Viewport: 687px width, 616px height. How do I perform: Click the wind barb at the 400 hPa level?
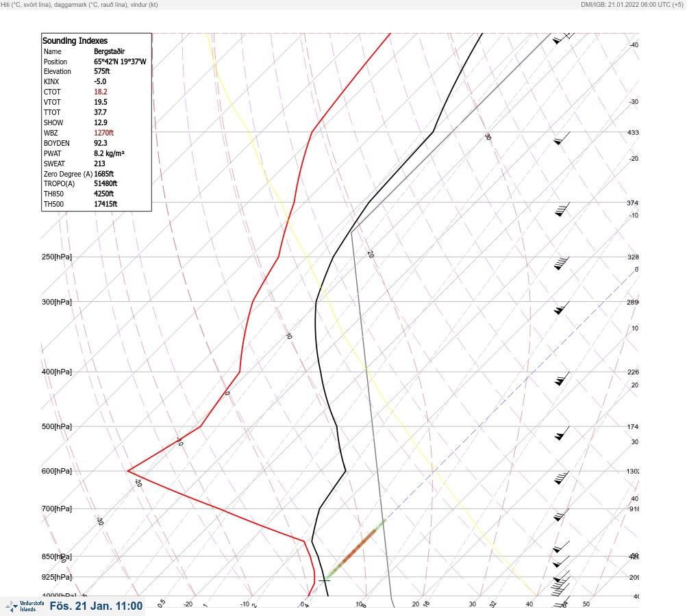click(562, 378)
